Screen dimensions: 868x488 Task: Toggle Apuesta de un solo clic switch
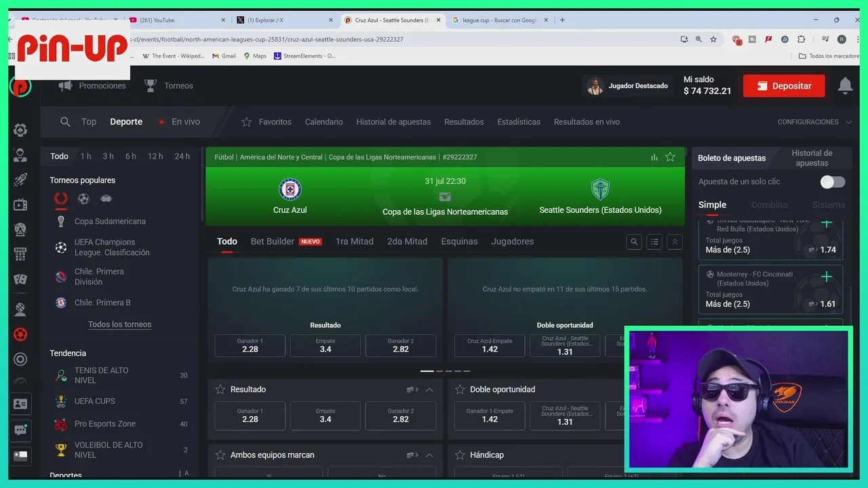pos(832,182)
